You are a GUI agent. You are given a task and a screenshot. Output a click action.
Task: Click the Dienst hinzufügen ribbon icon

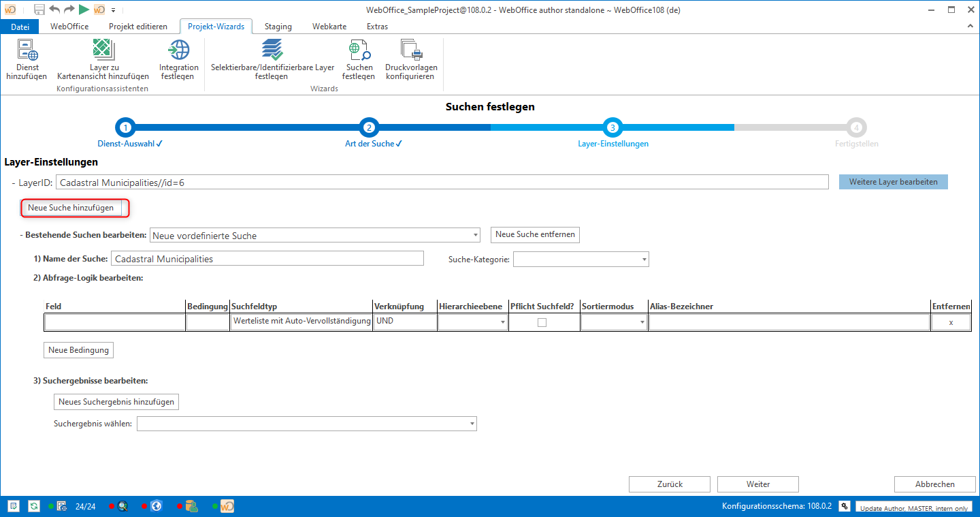pos(27,50)
